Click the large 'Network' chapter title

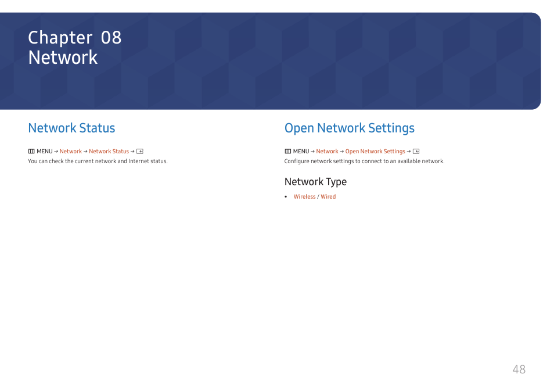point(63,57)
